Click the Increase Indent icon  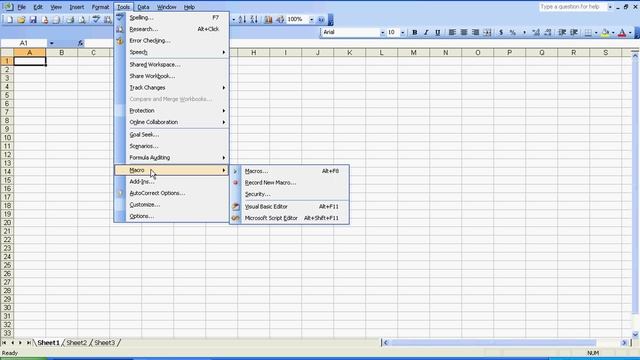point(574,32)
